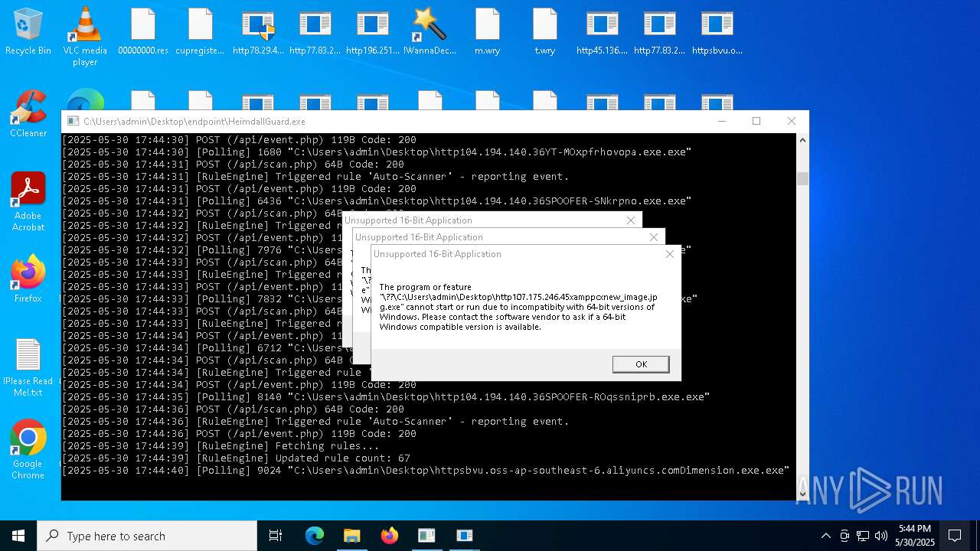Close the rearmost Unsupported 16-Bit Application dialog

point(631,220)
